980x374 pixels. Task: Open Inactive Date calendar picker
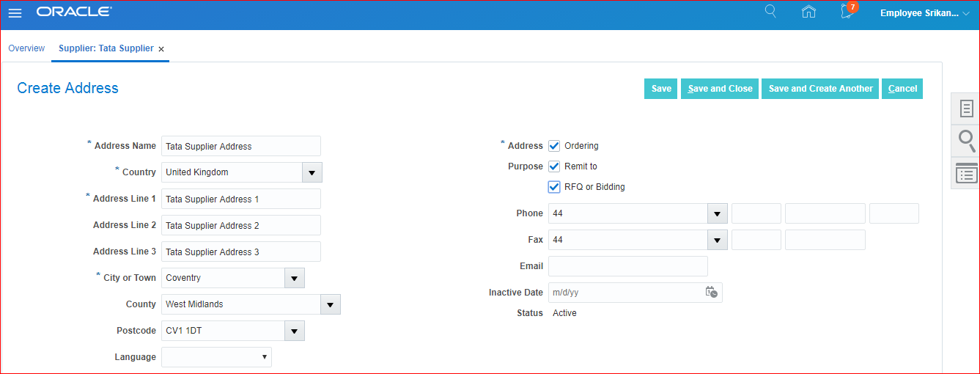(711, 293)
